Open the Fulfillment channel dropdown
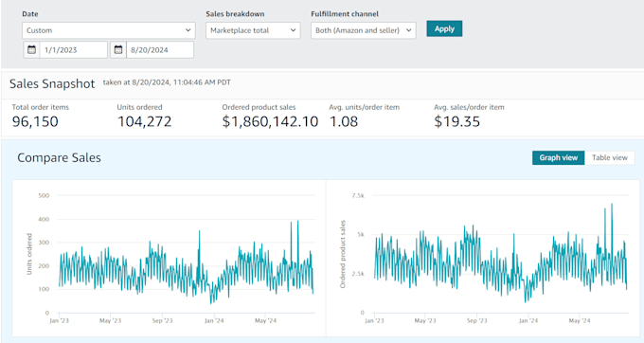The image size is (644, 343). pyautogui.click(x=364, y=30)
